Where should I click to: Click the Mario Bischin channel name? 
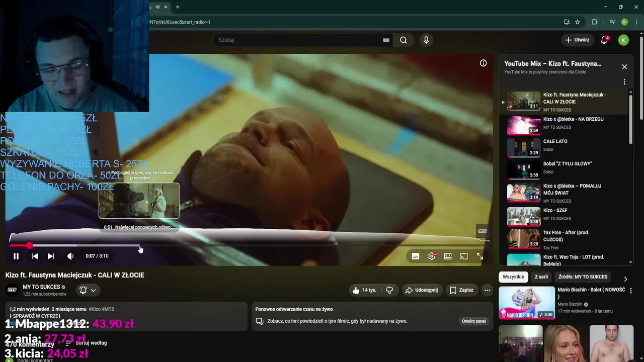click(570, 304)
